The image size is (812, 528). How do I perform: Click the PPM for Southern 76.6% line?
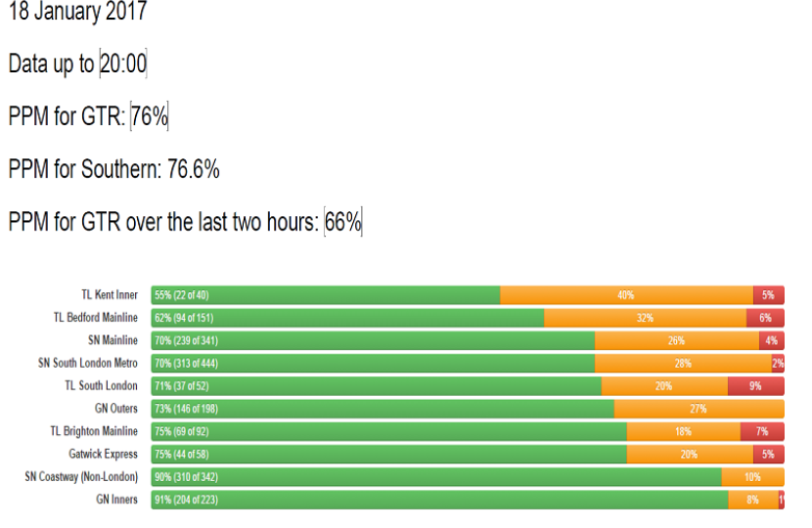point(113,170)
